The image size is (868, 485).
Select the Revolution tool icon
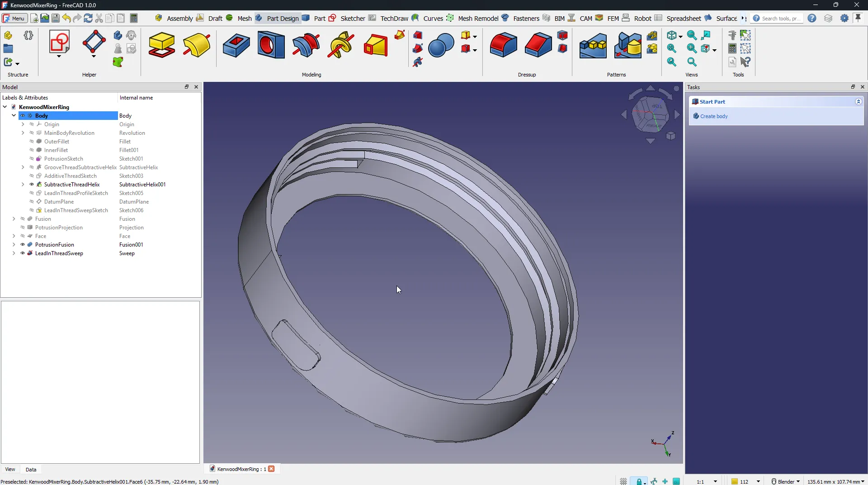197,45
